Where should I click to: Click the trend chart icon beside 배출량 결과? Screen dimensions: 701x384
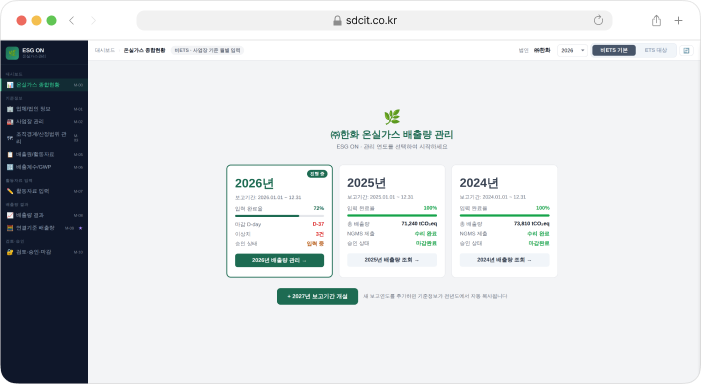[10, 215]
